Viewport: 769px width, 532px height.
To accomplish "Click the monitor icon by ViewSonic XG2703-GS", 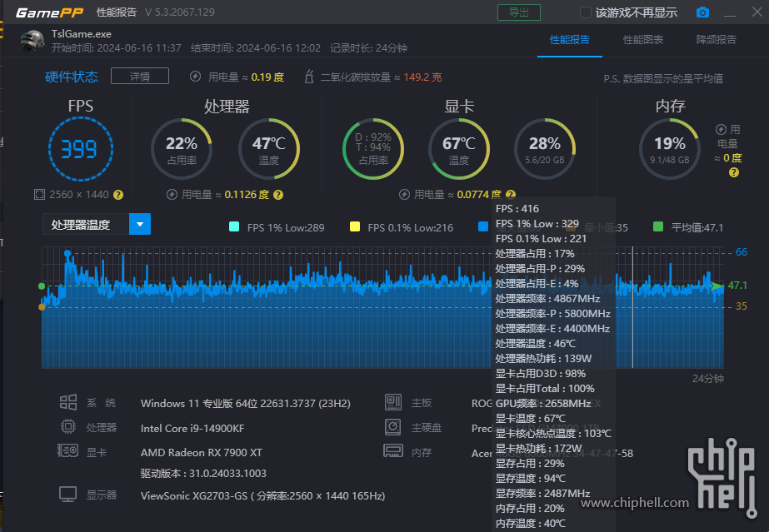I will 67,495.
